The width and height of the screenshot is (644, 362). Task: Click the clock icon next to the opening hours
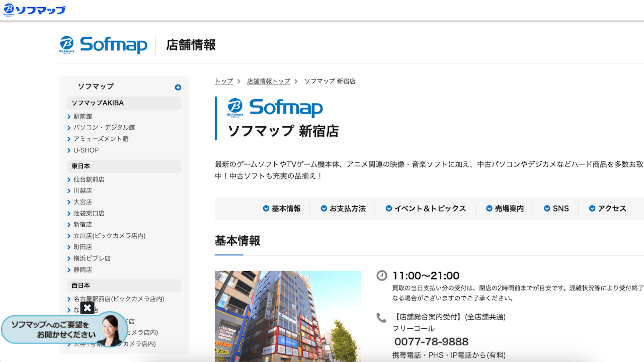point(382,276)
